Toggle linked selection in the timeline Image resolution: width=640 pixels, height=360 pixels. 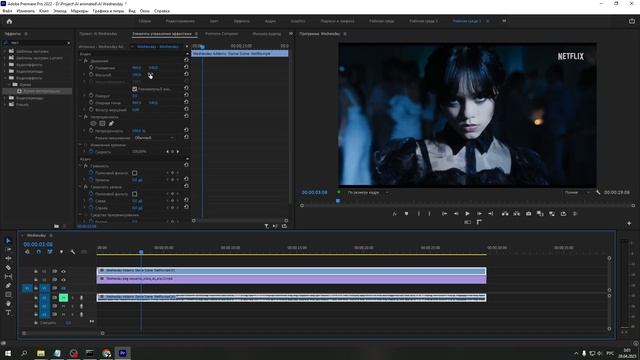pos(50,252)
